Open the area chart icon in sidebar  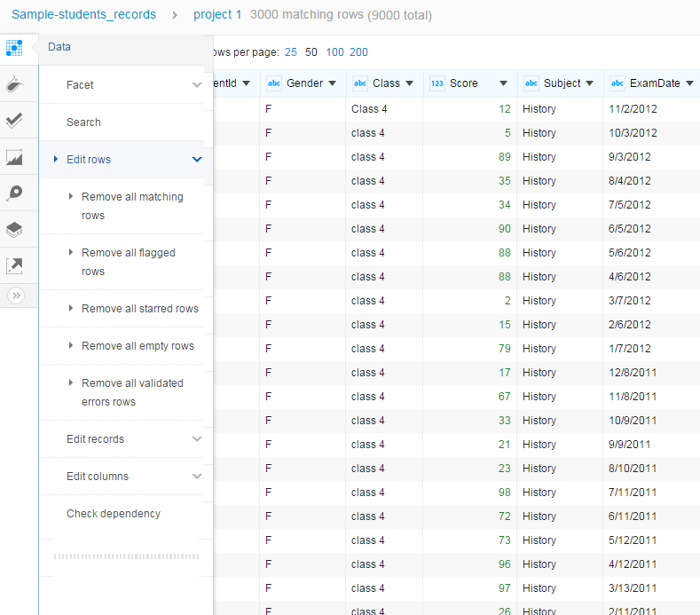coord(14,158)
